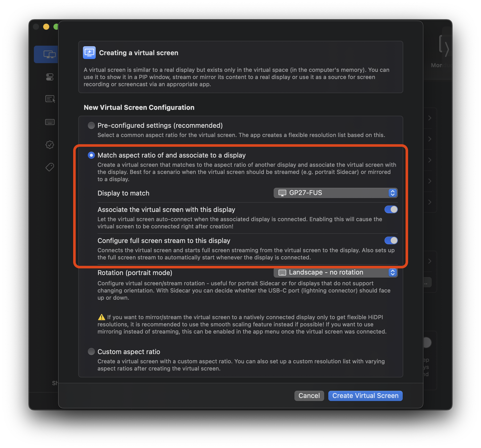Viewport: 481px width, 448px height.
Task: Open the keyboard shortcuts sidebar icon
Action: pyautogui.click(x=50, y=122)
